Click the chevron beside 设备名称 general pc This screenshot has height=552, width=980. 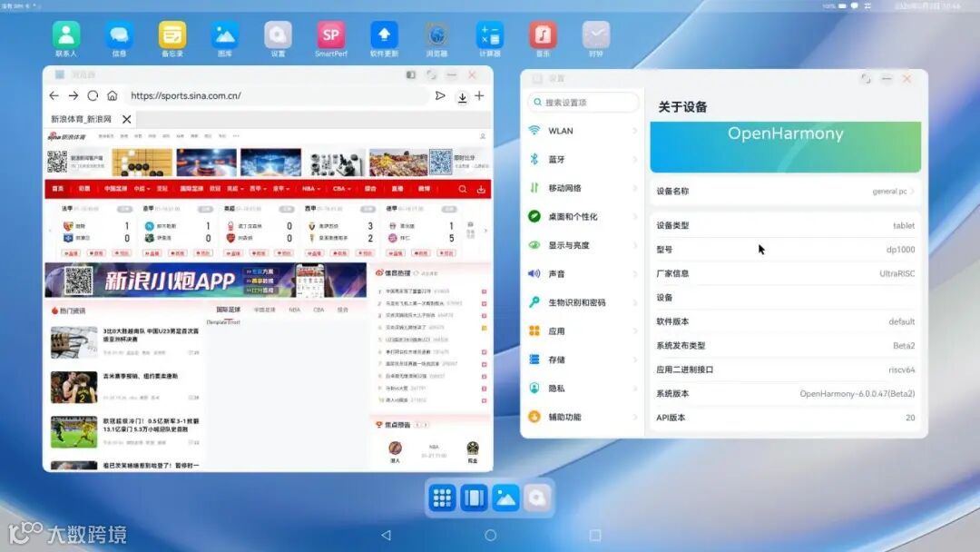tap(913, 192)
